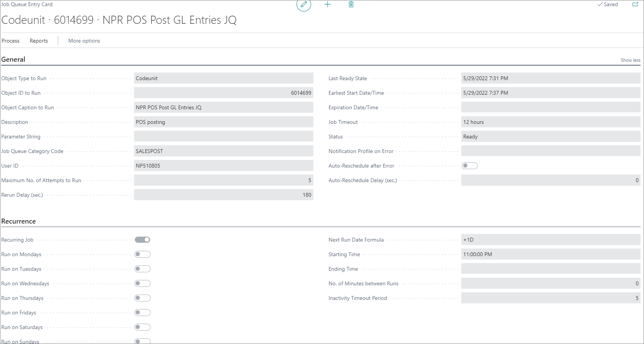The image size is (644, 344).
Task: Toggle the Recurring Job switch
Action: coord(143,240)
